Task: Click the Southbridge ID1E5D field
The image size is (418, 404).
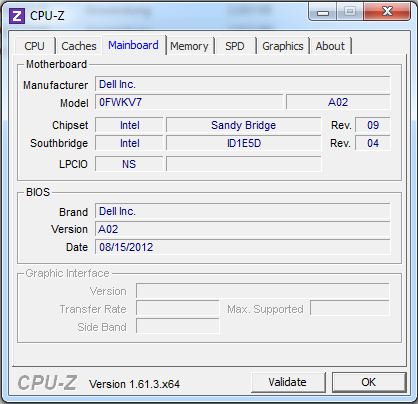Action: [244, 143]
